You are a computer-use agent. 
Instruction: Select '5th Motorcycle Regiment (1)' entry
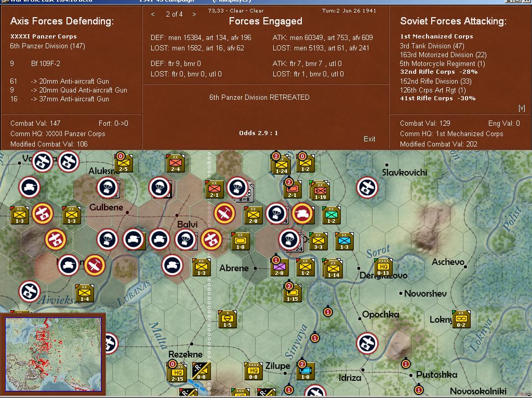[x=443, y=63]
